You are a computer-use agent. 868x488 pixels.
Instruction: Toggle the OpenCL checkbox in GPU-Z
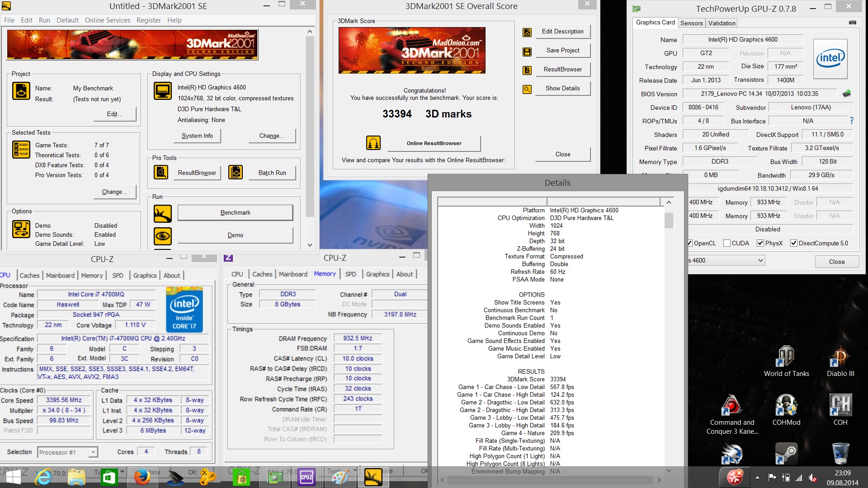690,243
